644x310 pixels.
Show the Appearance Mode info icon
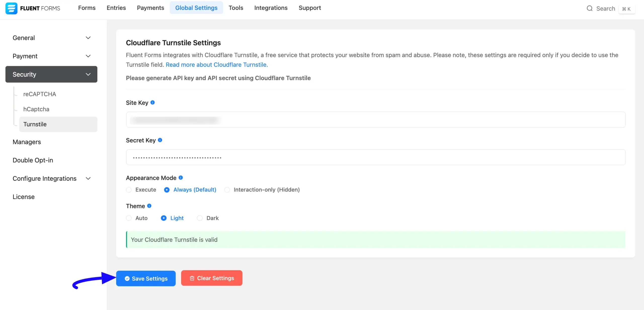click(x=181, y=178)
